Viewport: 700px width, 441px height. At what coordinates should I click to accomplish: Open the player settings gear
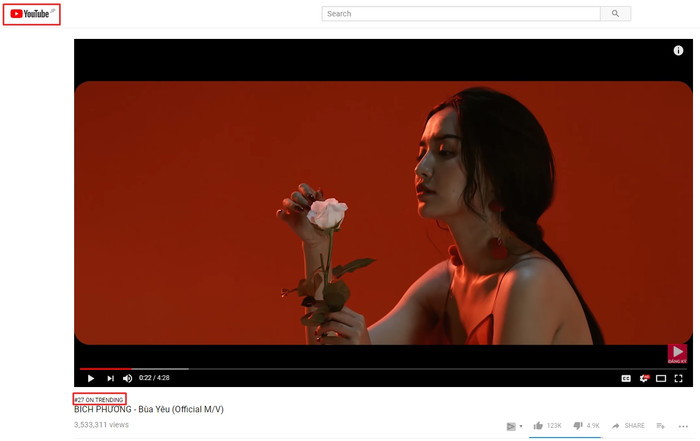[644, 379]
